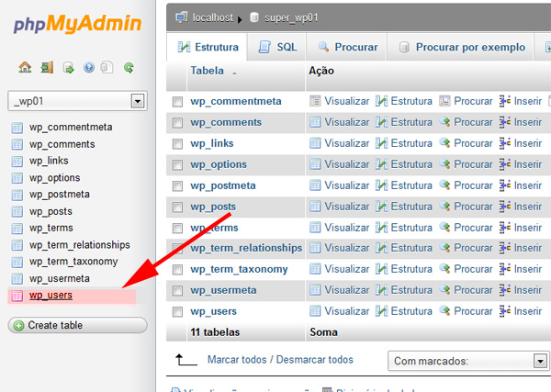This screenshot has height=392, width=551.
Task: Click the wp_users table icon in sidebar
Action: click(x=17, y=296)
